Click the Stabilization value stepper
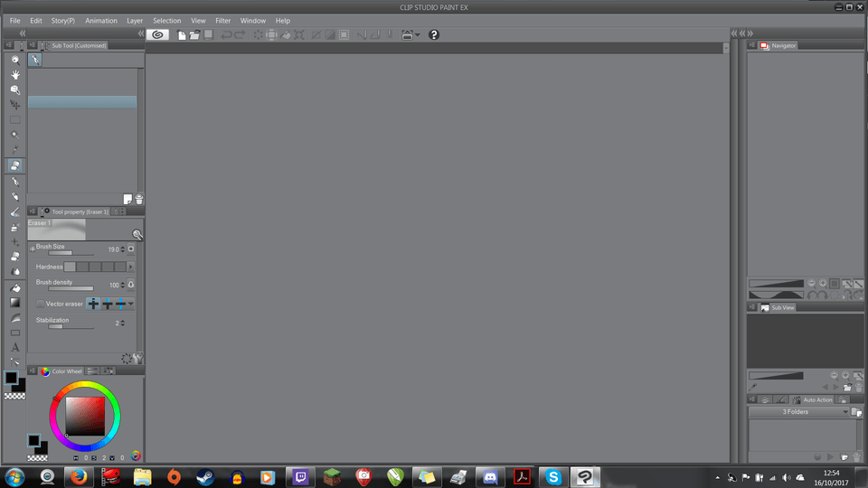This screenshot has width=868, height=488. point(122,324)
